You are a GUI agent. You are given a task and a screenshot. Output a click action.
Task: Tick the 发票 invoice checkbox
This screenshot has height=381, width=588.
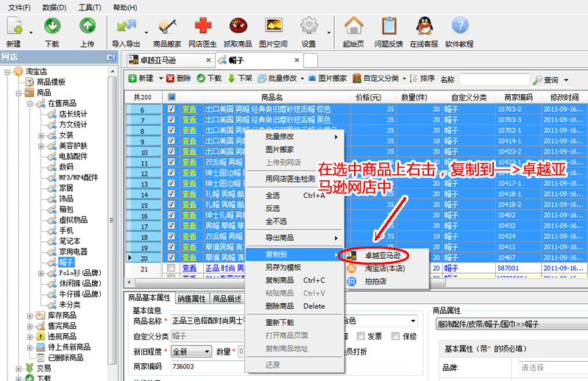coord(361,336)
